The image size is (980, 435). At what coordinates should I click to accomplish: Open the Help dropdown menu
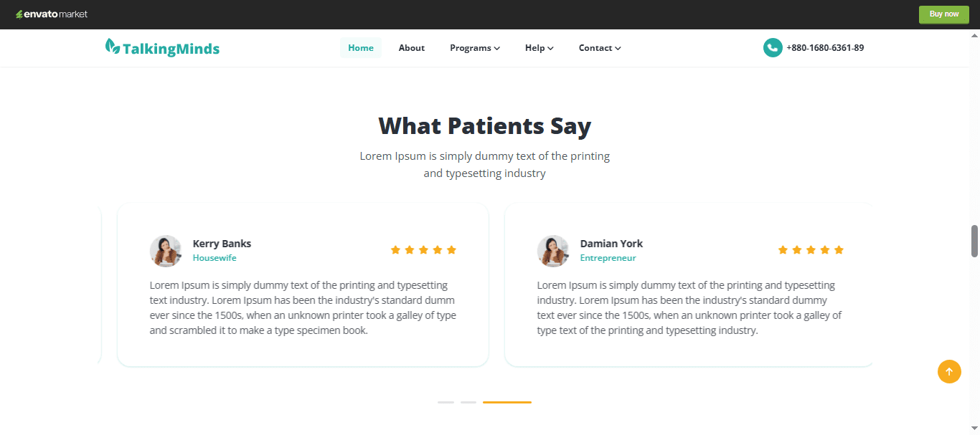pyautogui.click(x=540, y=48)
